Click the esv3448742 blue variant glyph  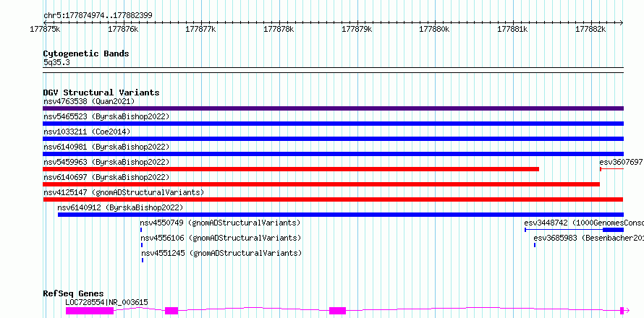pos(575,230)
